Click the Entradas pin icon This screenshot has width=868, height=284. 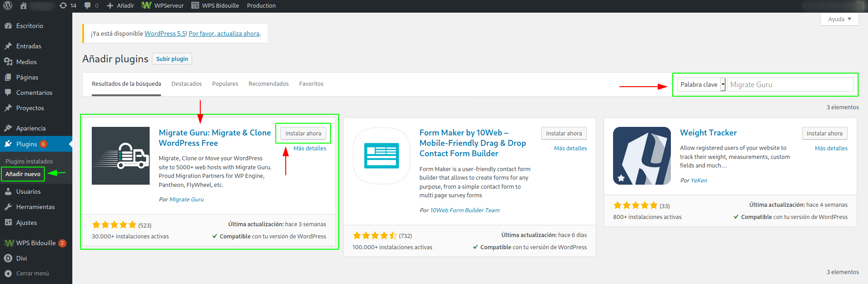(x=8, y=46)
